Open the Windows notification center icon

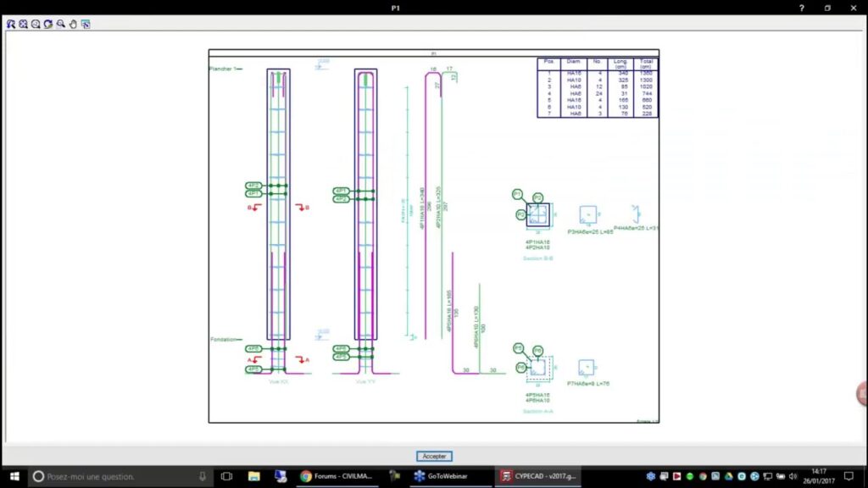[849, 477]
